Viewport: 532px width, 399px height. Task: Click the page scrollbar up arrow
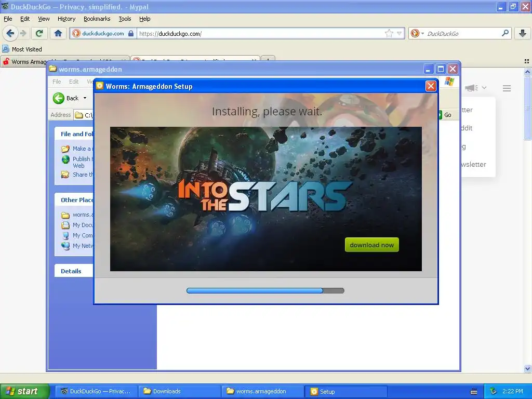(527, 72)
